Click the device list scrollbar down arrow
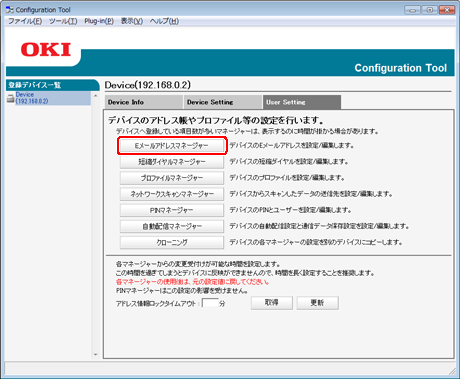Screen dimensions: 460x379 (96, 355)
